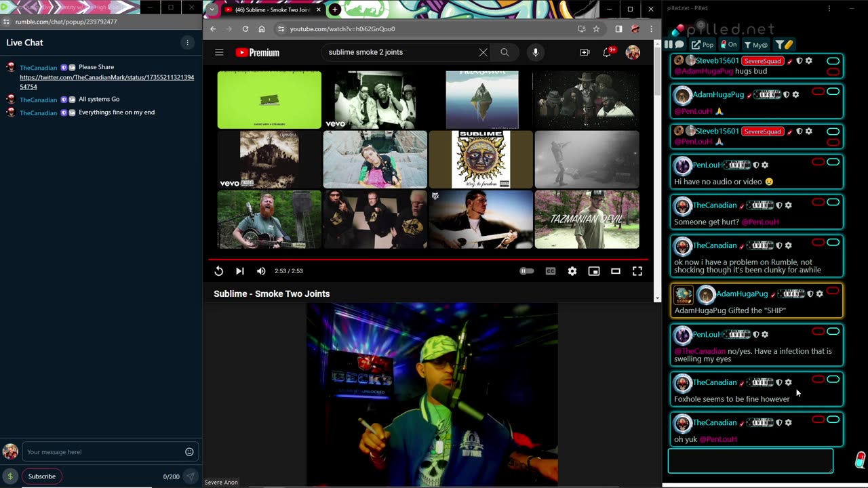Go to YouTube Premium home logo
Screen dimensions: 868x488
click(257, 52)
